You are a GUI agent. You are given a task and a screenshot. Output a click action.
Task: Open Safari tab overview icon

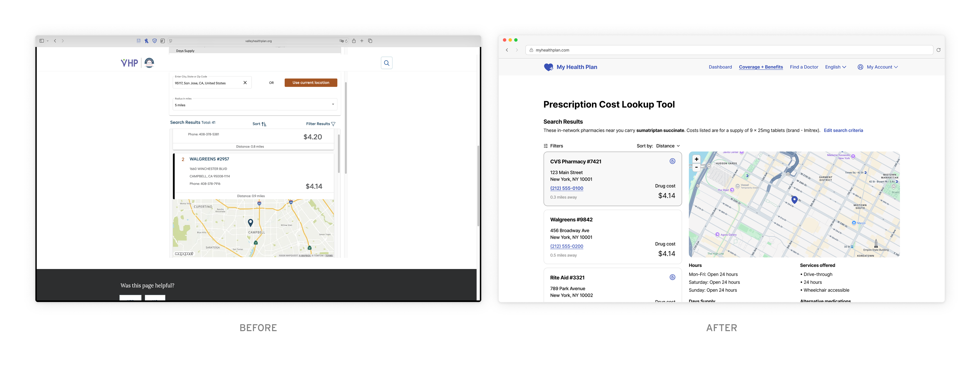coord(370,41)
